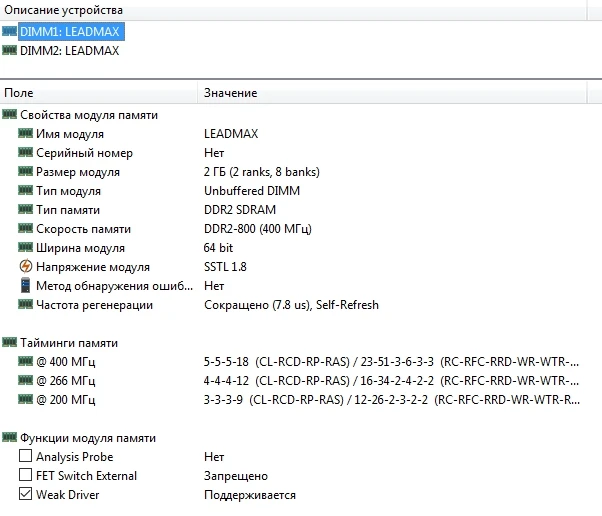This screenshot has width=602, height=516.
Task: Click the 64 bit value
Action: tap(218, 248)
